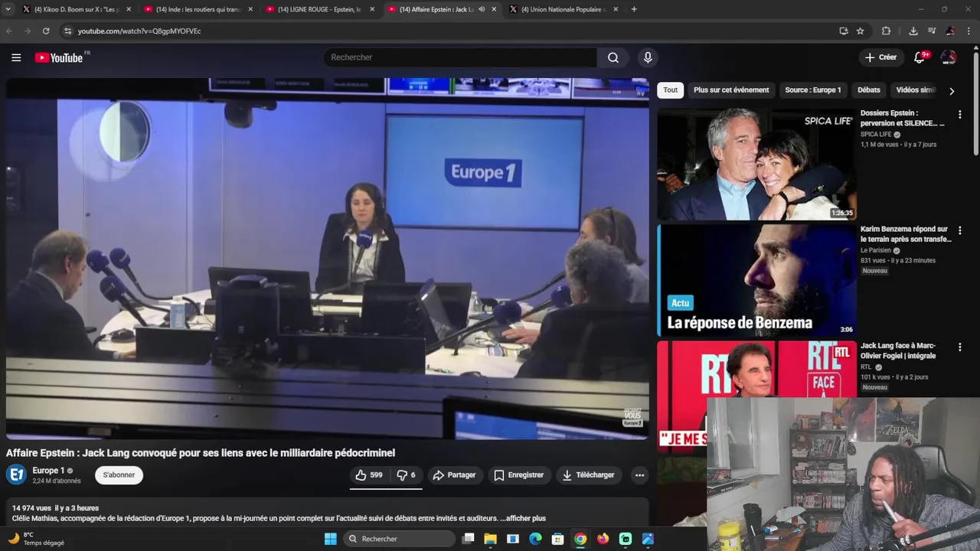Open Firefox from taskbar

(x=603, y=539)
